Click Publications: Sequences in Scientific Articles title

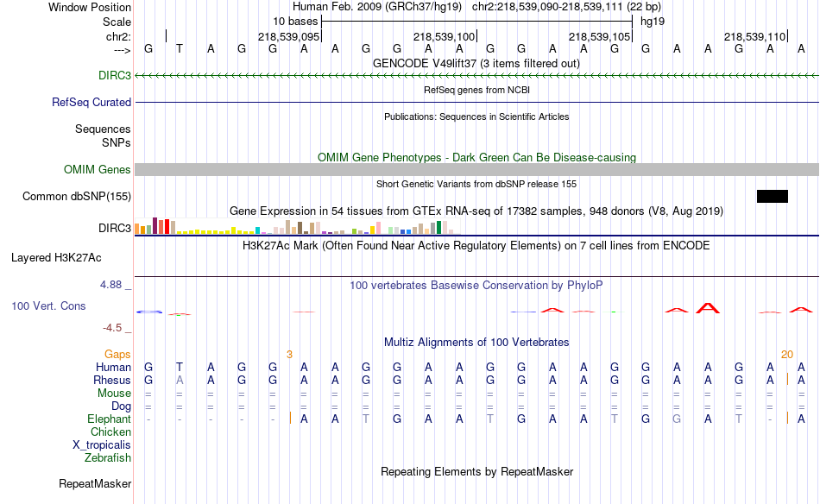[x=476, y=117]
